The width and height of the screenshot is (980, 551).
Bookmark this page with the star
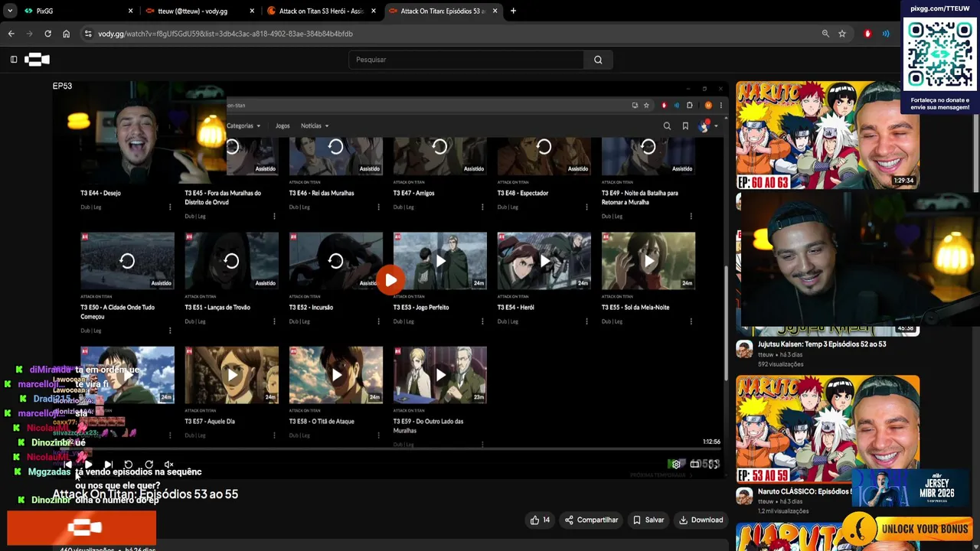[842, 34]
